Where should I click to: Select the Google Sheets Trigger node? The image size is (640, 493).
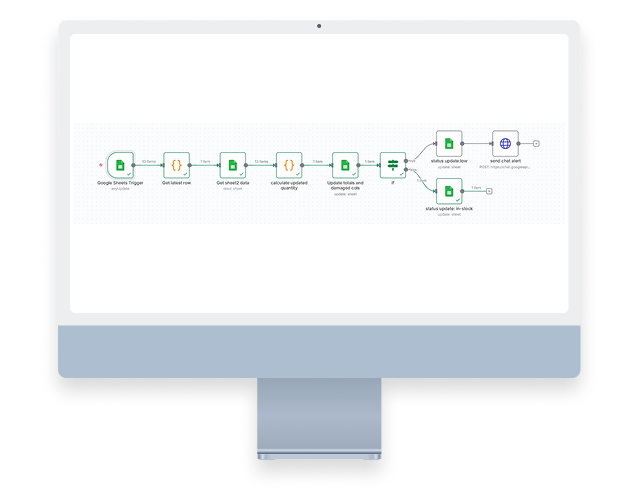click(120, 165)
